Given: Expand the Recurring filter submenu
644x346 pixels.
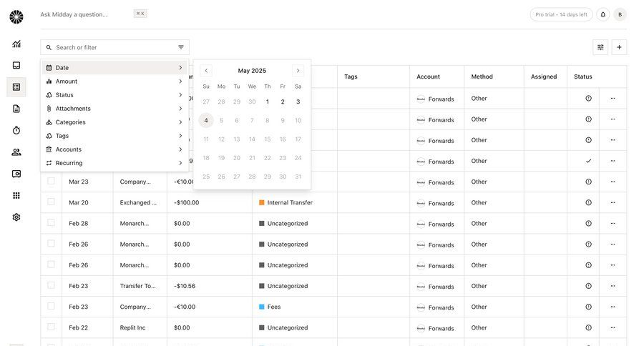Looking at the screenshot, I should point(114,163).
